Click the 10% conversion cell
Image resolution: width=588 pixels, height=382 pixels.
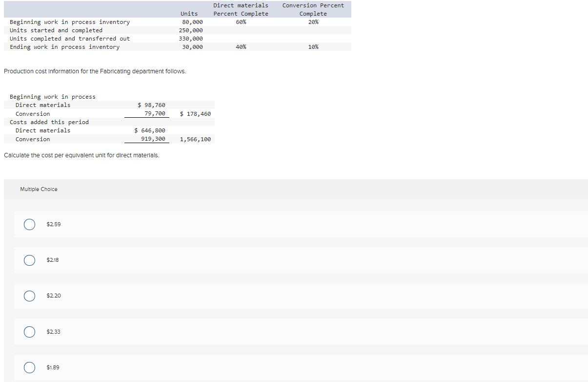(x=313, y=47)
